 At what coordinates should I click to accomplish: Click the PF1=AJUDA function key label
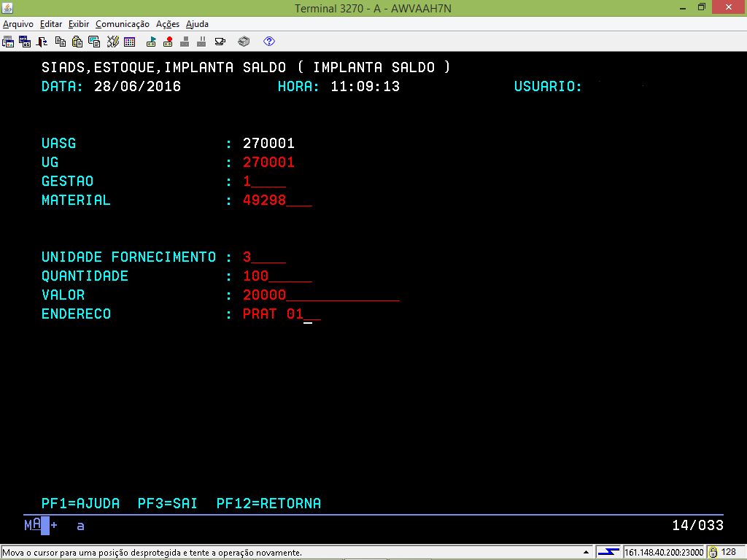[80, 503]
